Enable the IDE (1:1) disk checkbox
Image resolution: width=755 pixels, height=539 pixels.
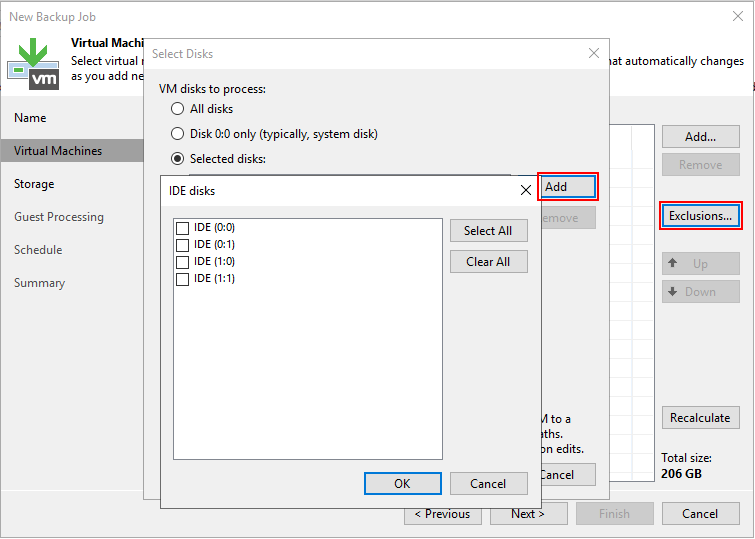click(x=182, y=279)
